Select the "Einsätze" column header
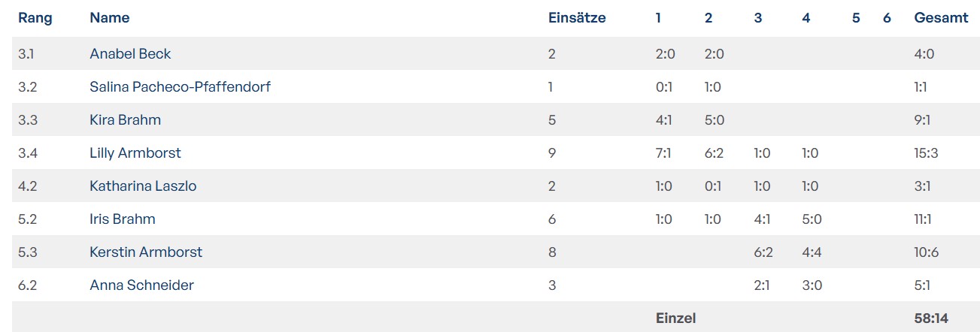 [577, 18]
